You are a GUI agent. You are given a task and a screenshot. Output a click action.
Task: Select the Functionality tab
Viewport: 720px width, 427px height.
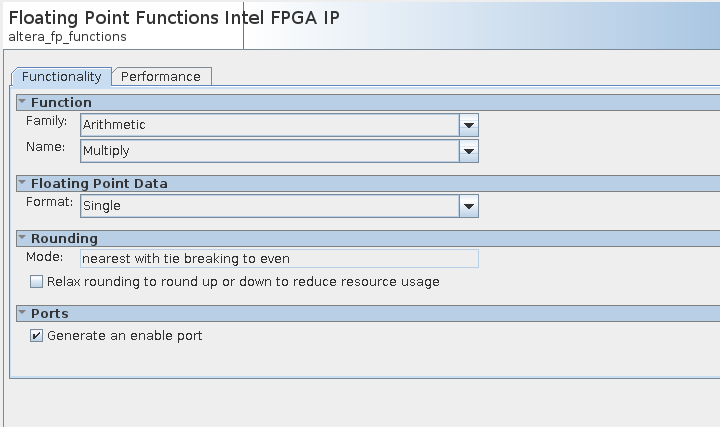click(61, 76)
